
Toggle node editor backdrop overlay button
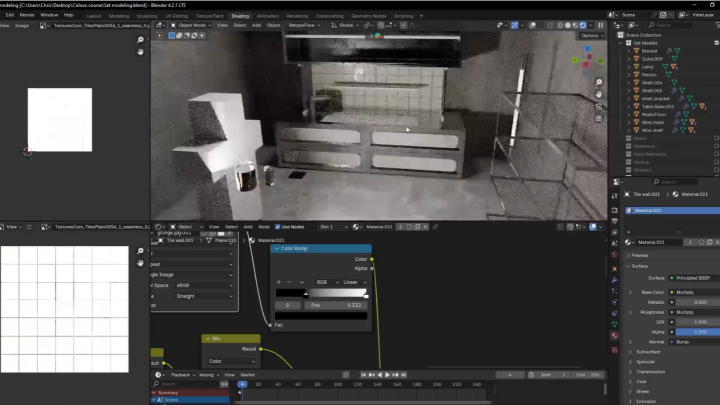593,226
